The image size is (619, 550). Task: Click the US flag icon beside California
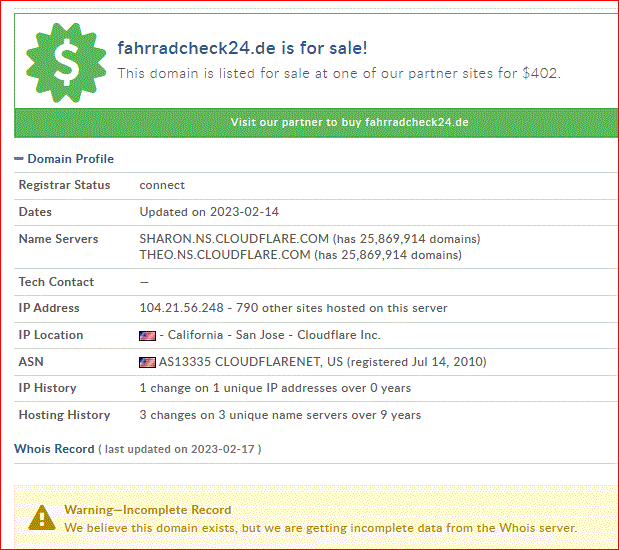coord(147,336)
